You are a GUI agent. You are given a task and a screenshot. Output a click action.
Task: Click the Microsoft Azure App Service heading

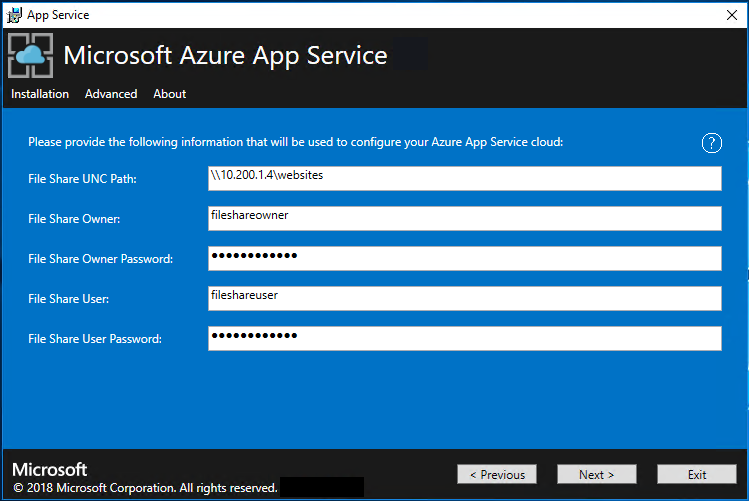(x=225, y=56)
